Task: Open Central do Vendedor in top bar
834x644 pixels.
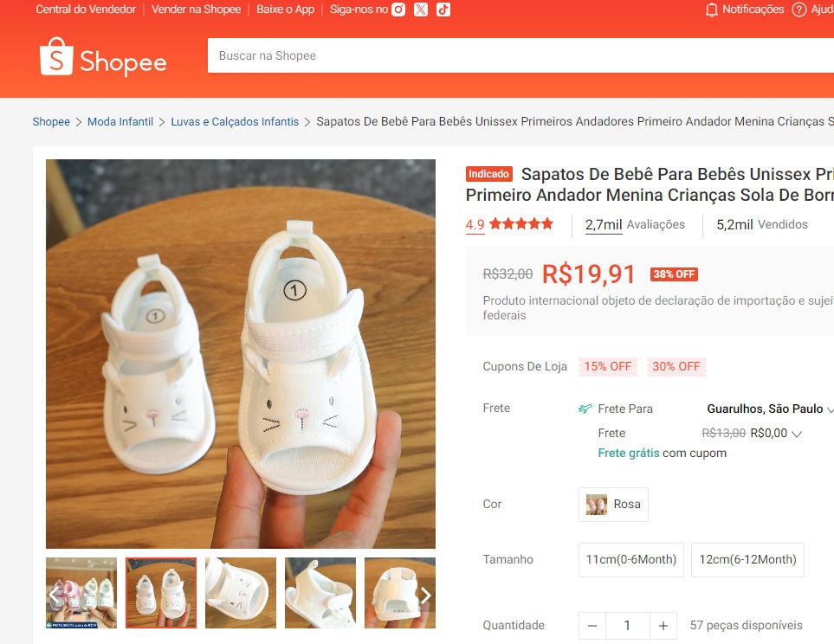Action: tap(86, 10)
